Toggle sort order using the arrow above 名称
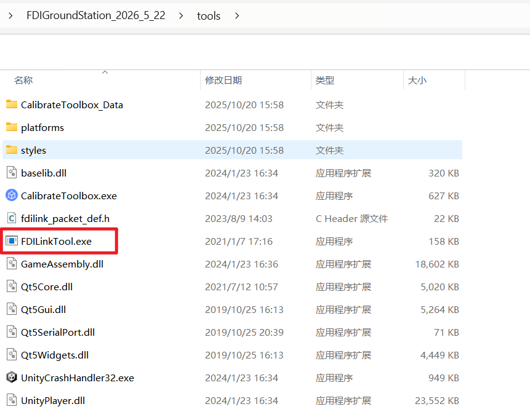The image size is (530, 420). click(x=105, y=72)
